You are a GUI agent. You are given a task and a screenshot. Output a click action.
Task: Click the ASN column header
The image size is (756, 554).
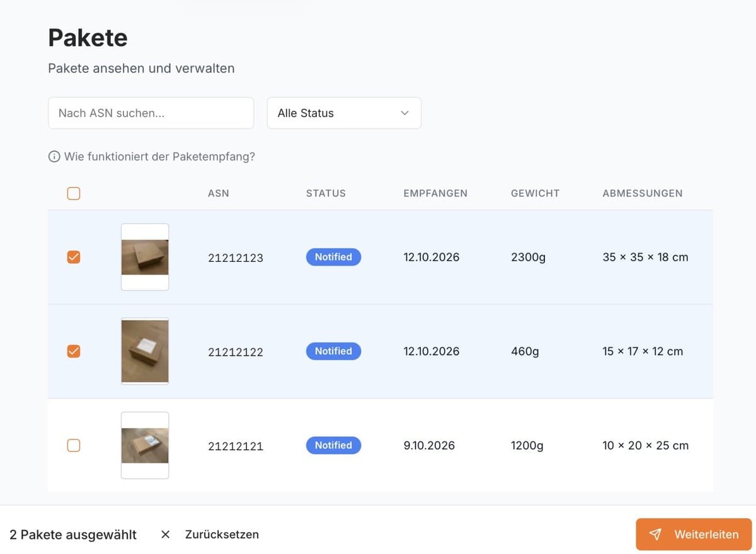(x=219, y=193)
